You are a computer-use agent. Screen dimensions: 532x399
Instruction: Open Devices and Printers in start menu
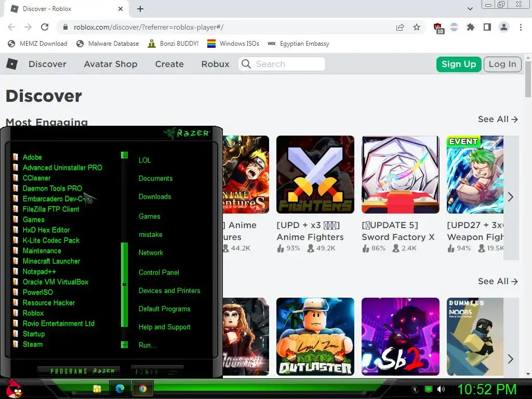coord(169,291)
